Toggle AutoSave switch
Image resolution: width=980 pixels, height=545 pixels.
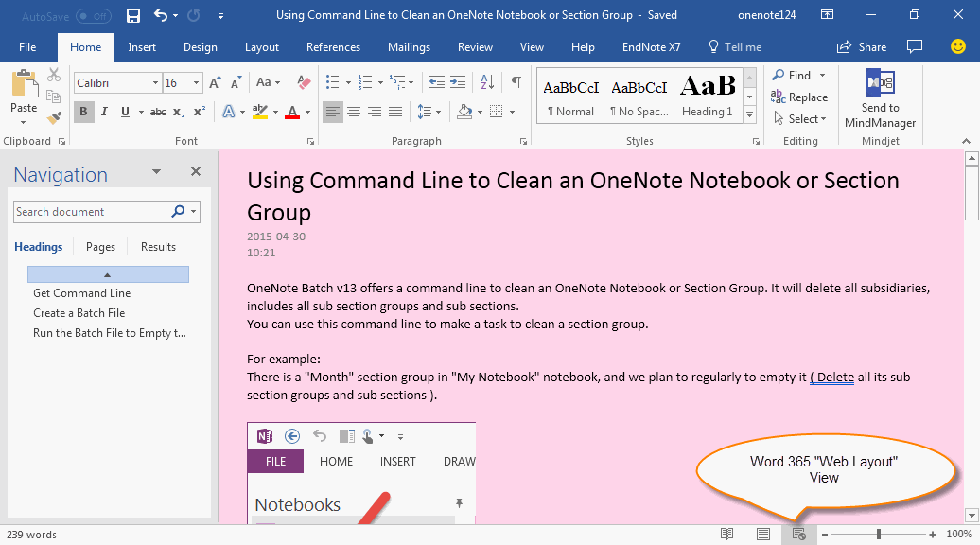[x=94, y=16]
